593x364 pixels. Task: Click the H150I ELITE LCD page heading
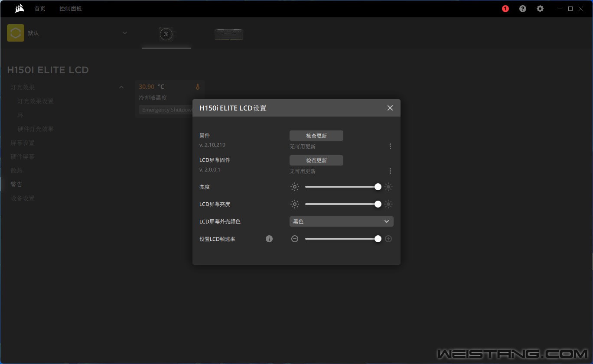pyautogui.click(x=48, y=70)
